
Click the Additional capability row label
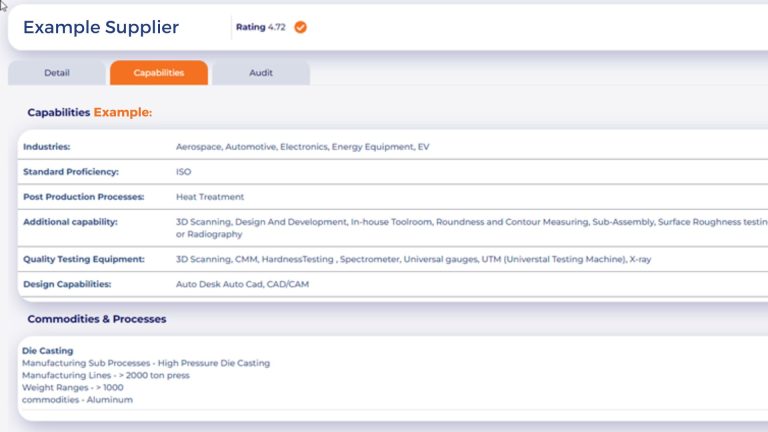[x=70, y=221]
